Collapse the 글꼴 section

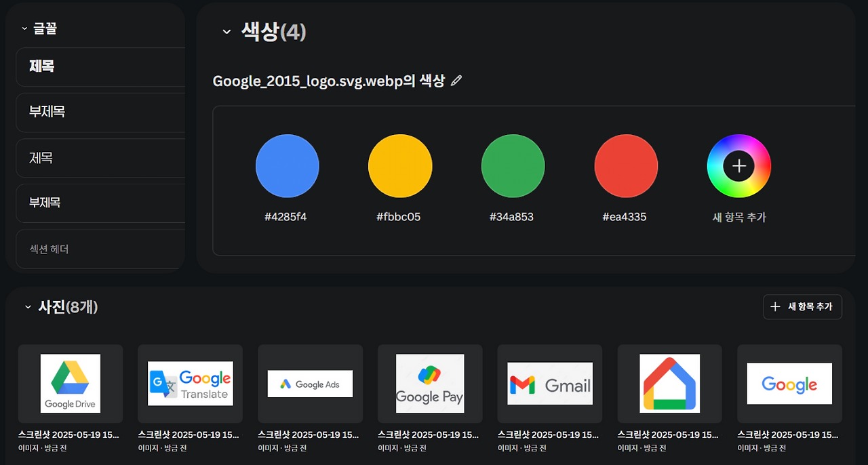coord(24,28)
